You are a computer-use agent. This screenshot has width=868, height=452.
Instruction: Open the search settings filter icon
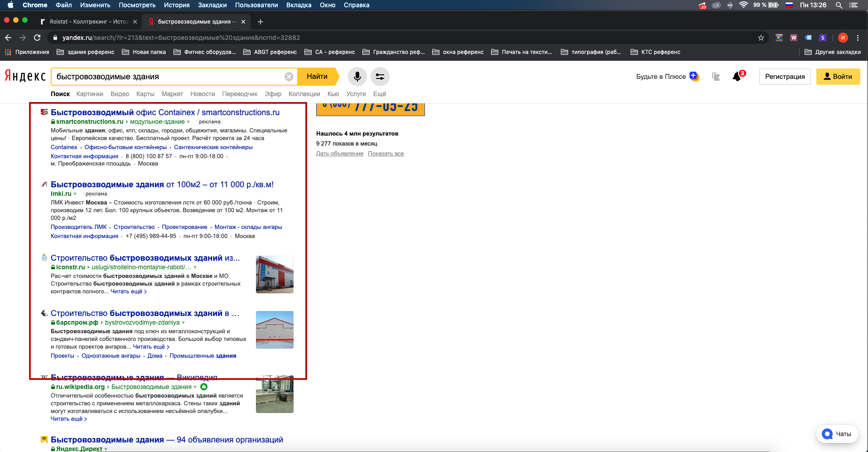tap(380, 77)
